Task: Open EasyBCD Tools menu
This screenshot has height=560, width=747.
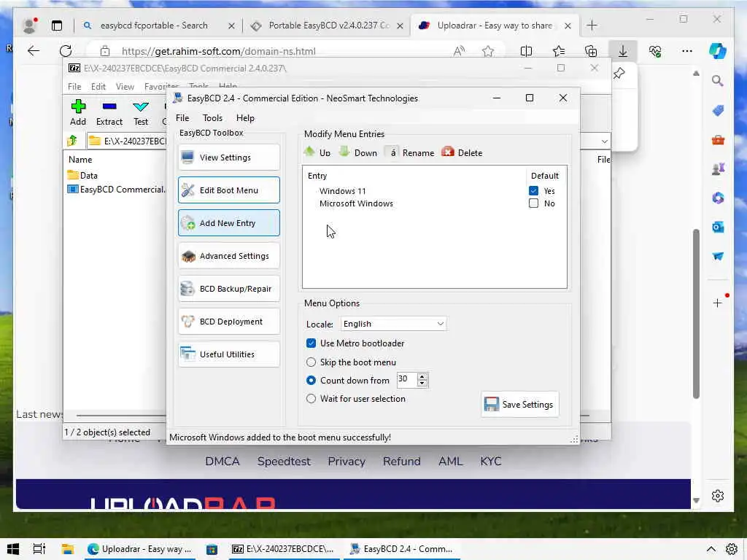Action: [x=212, y=118]
